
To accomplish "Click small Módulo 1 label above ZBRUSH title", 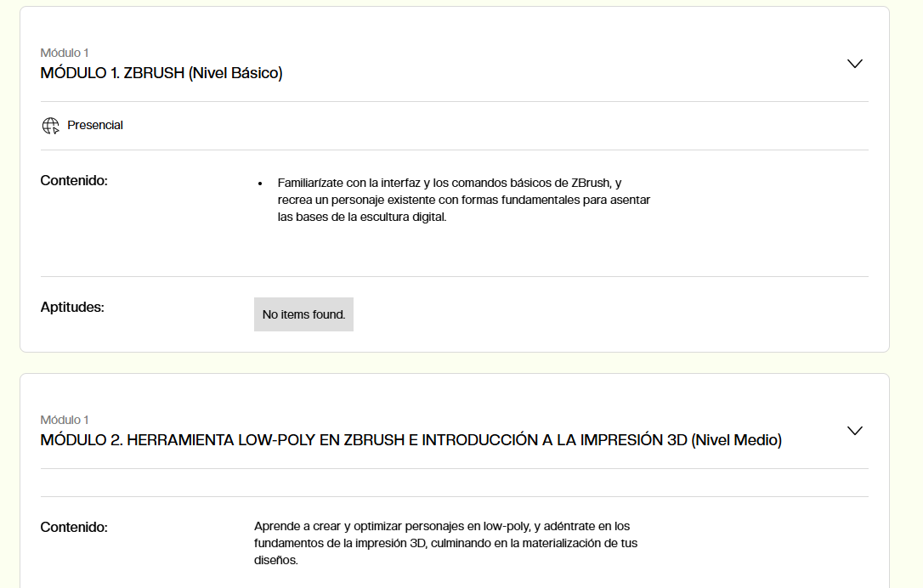I will click(x=65, y=53).
